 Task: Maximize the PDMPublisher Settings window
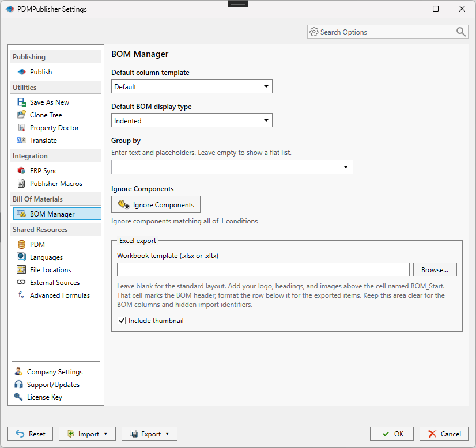[x=436, y=9]
